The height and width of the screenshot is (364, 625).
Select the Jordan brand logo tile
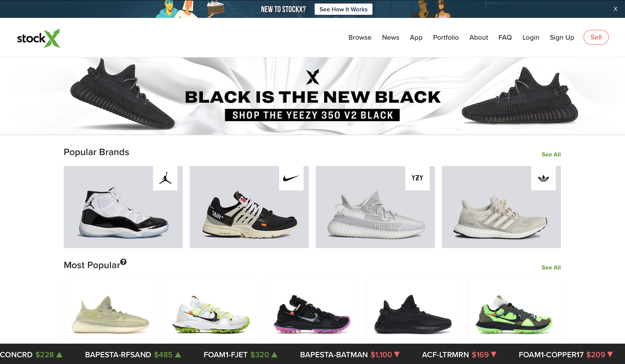(165, 178)
